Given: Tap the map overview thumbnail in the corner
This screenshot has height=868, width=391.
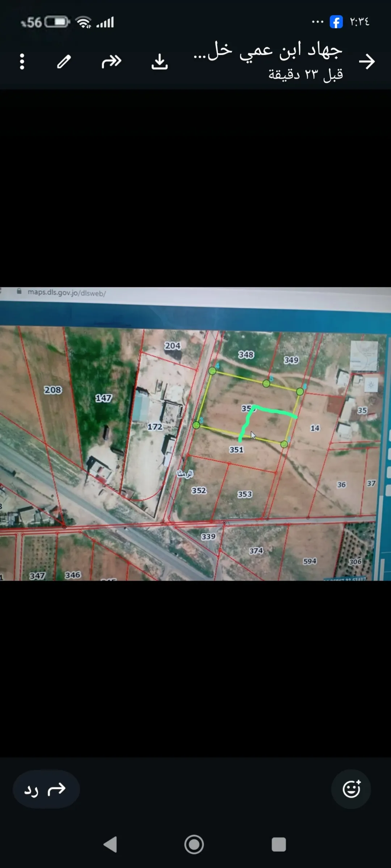Looking at the screenshot, I should [x=364, y=355].
